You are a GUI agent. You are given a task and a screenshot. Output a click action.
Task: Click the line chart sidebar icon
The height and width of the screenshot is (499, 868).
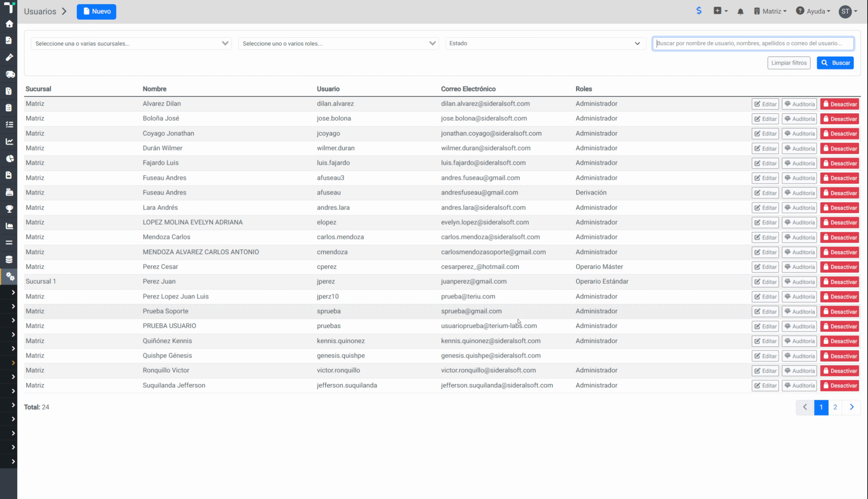point(9,142)
